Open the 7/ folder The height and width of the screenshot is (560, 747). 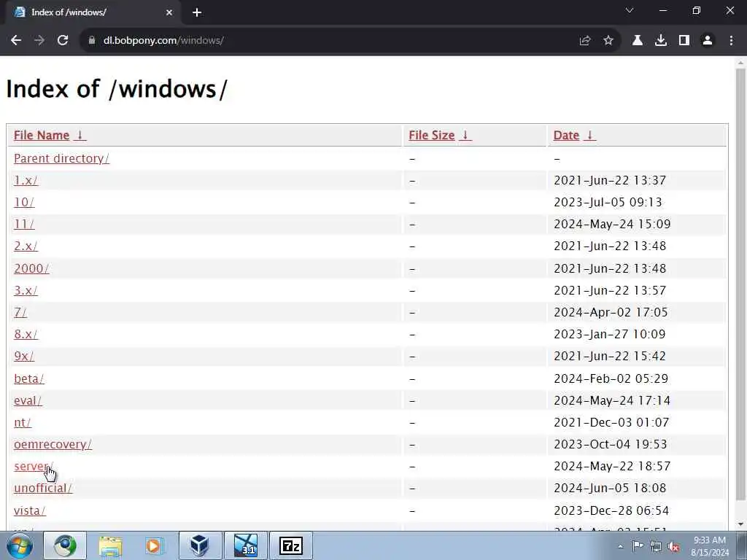(x=20, y=312)
